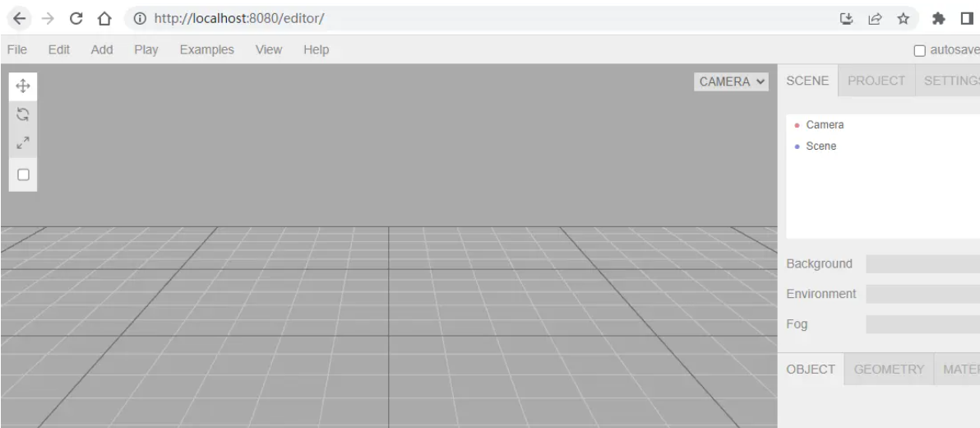Open the Play menu
The image size is (980, 428).
(146, 49)
